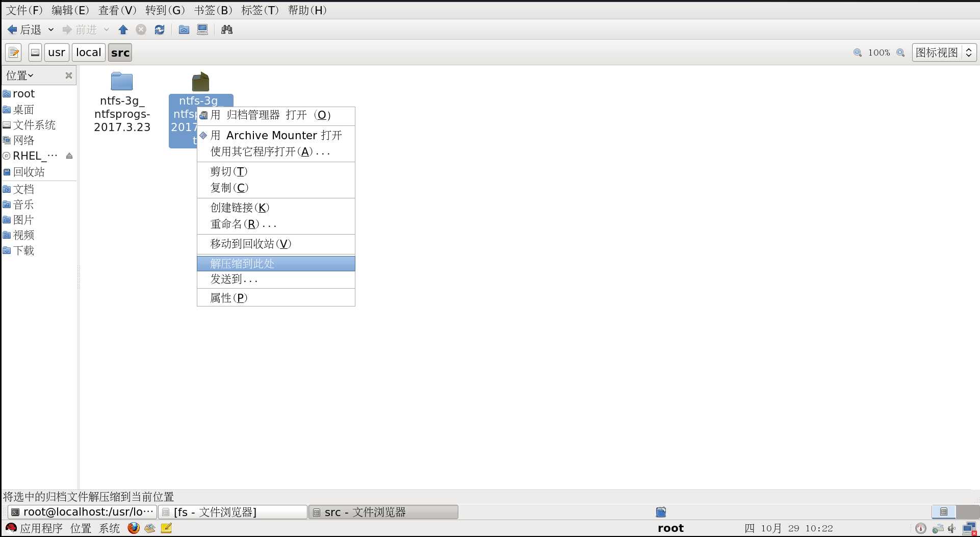
Task: Reset zoom by clicking 100% label
Action: 879,53
